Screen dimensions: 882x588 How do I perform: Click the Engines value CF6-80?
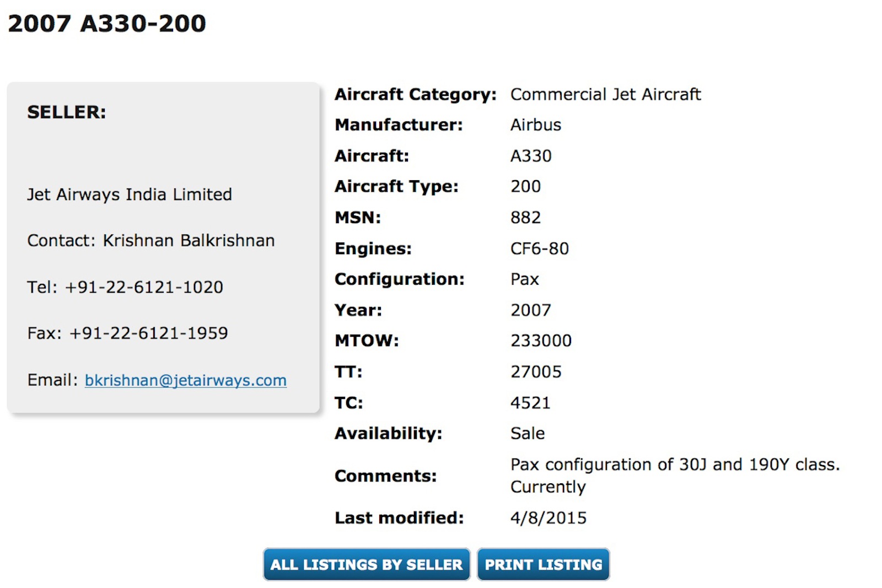[539, 249]
